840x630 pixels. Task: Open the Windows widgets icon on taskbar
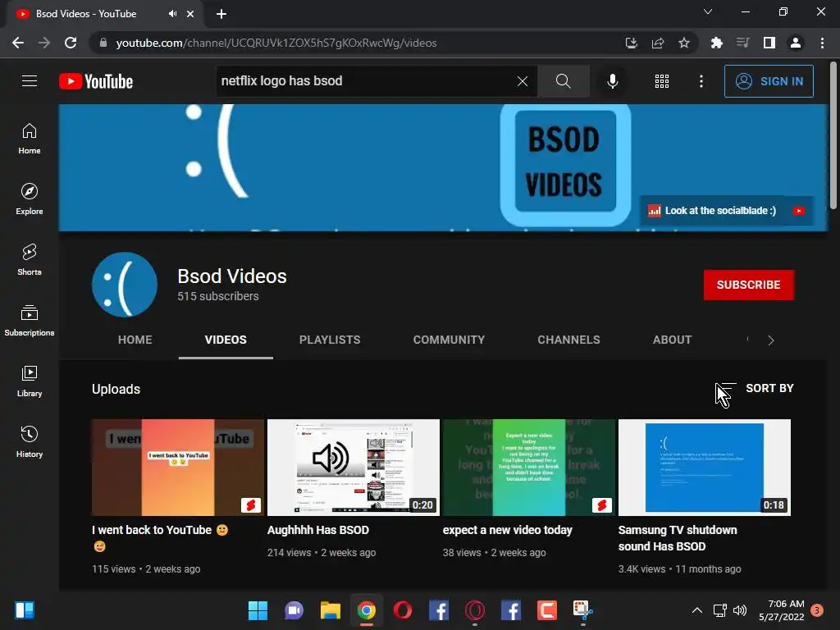click(x=25, y=610)
